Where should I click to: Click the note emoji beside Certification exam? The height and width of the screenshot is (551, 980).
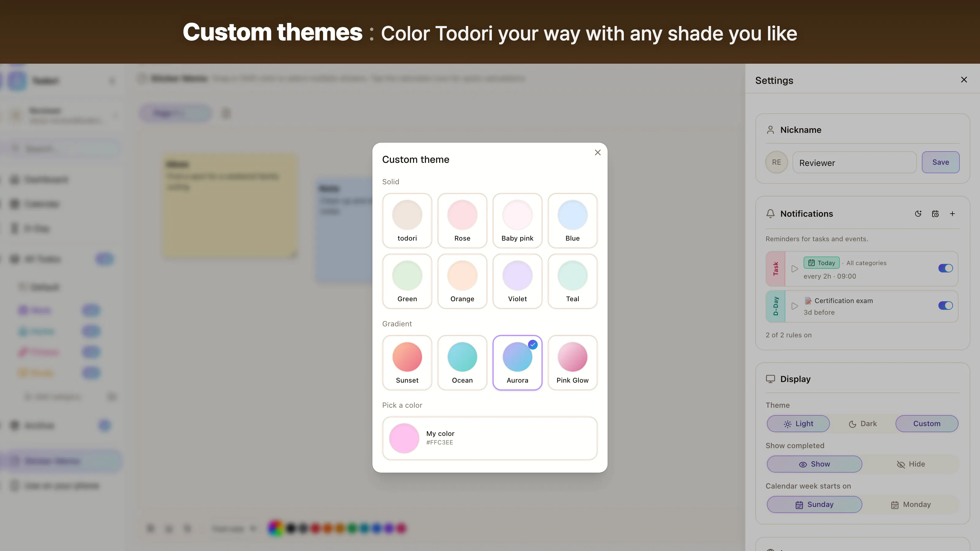tap(808, 301)
